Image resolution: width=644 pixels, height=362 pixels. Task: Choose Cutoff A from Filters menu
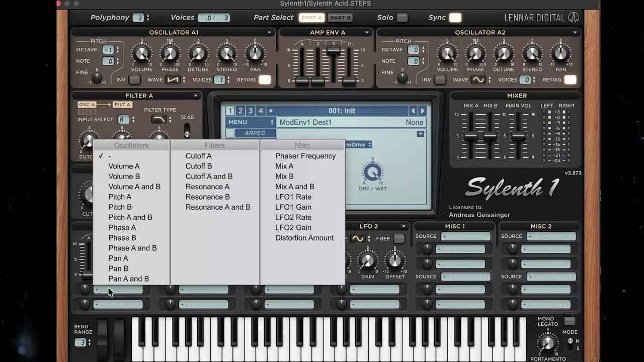[x=199, y=156]
